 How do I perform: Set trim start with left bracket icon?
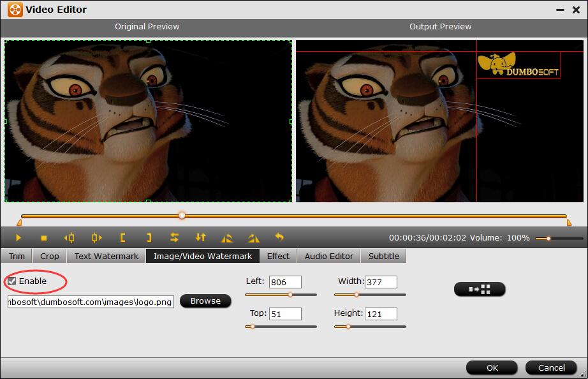click(x=122, y=238)
